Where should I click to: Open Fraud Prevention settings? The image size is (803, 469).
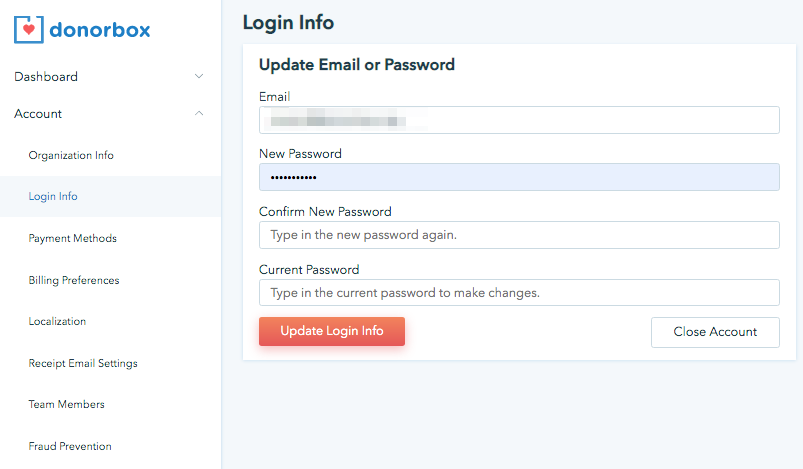pyautogui.click(x=70, y=446)
